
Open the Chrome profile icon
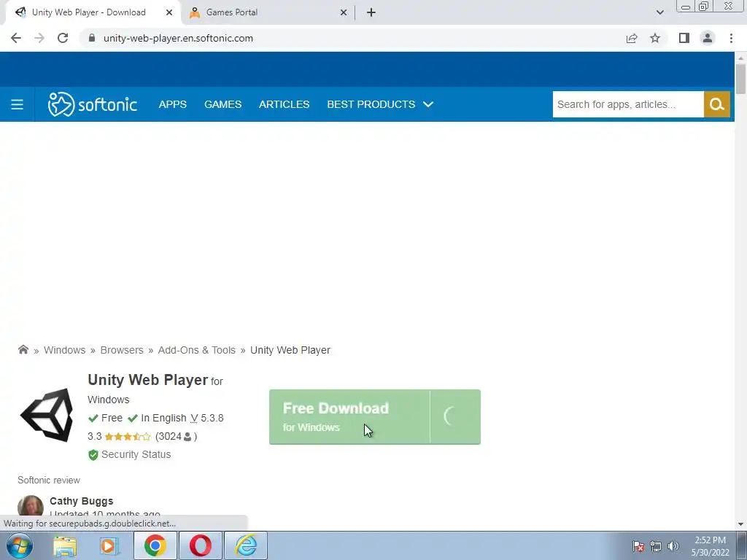(x=708, y=38)
